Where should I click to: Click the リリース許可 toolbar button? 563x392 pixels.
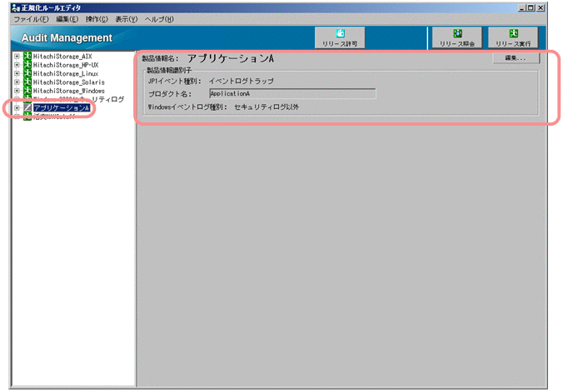[340, 37]
